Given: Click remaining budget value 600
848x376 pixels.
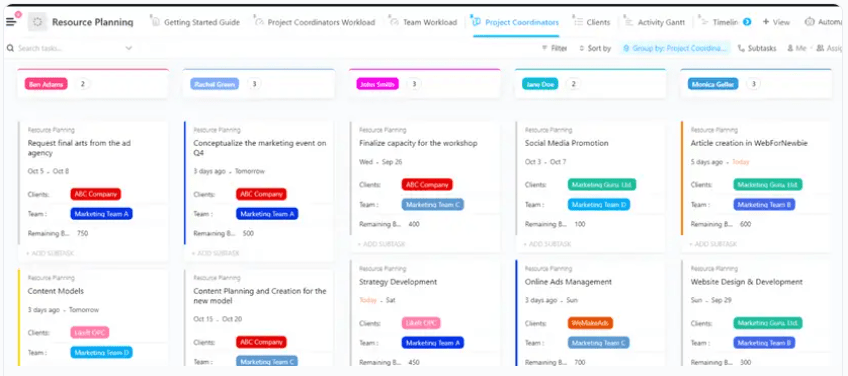Looking at the screenshot, I should click(745, 224).
